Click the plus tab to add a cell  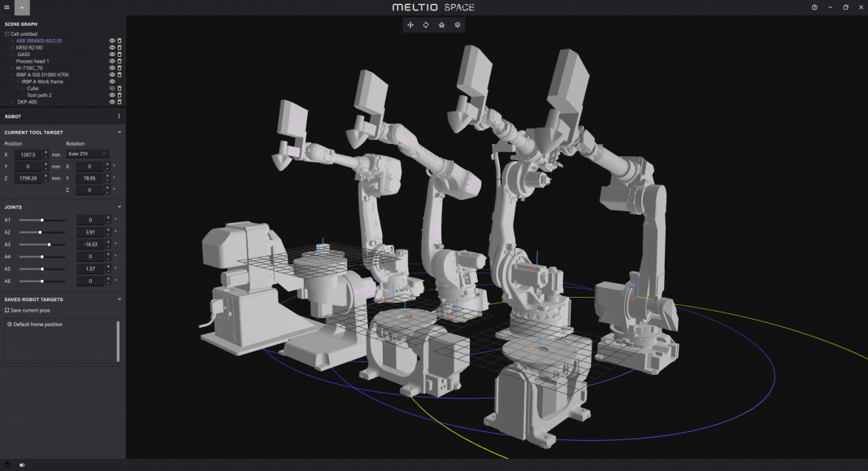[x=22, y=7]
